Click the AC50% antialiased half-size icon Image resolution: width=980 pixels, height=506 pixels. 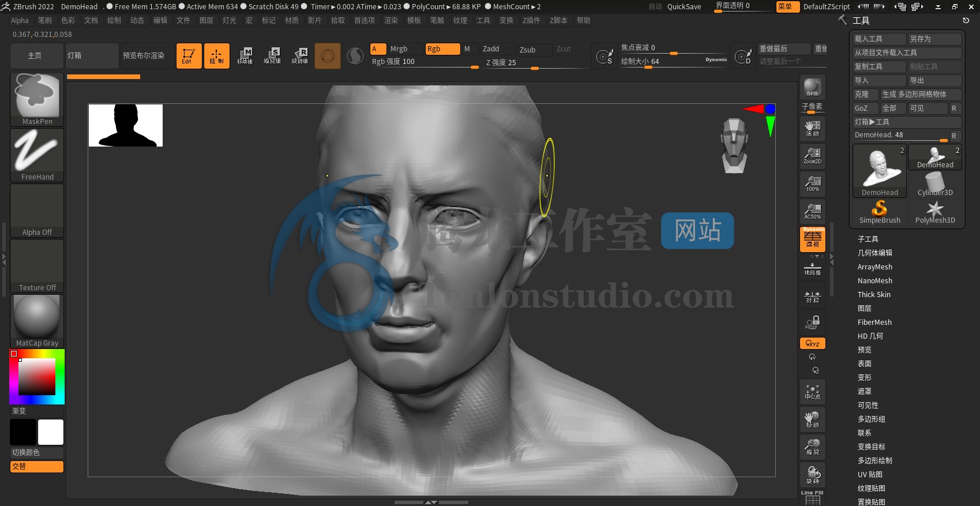(x=812, y=212)
